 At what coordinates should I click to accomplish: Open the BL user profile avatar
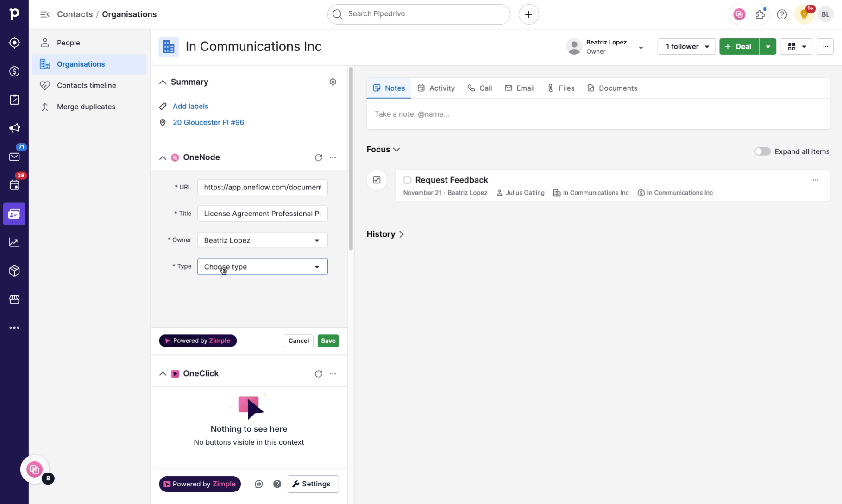(825, 14)
